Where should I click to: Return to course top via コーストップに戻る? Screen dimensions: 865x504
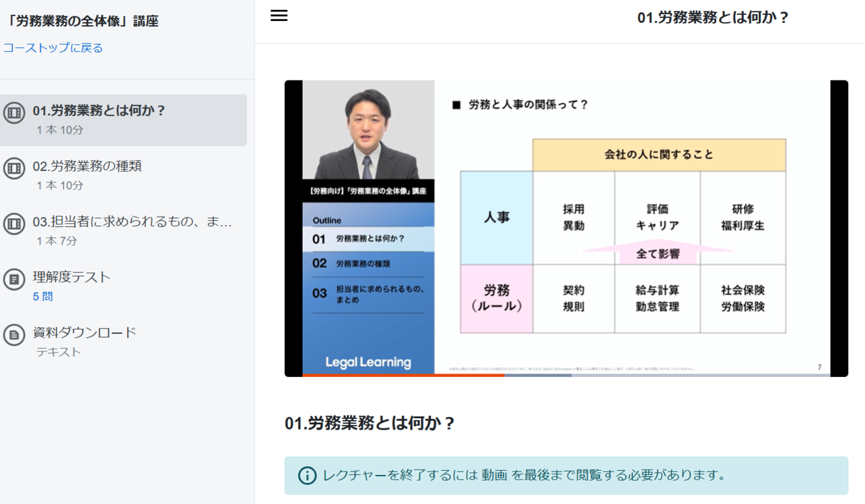pyautogui.click(x=53, y=48)
